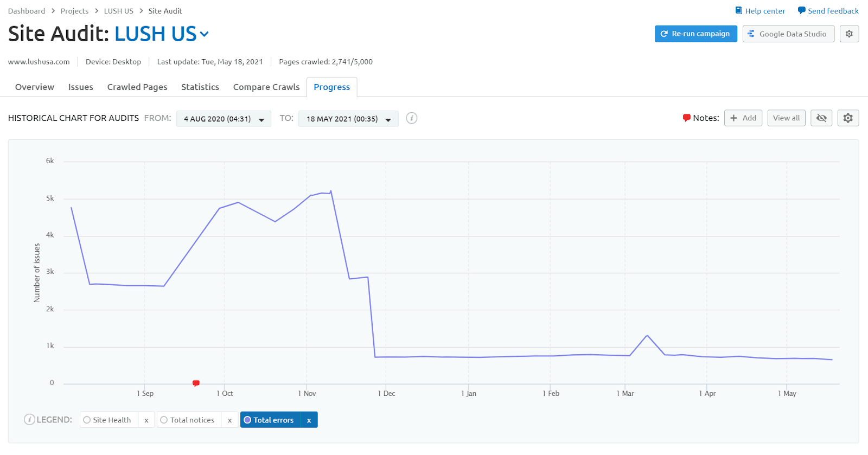
Task: Click the Device: Desktop text
Action: coord(113,62)
